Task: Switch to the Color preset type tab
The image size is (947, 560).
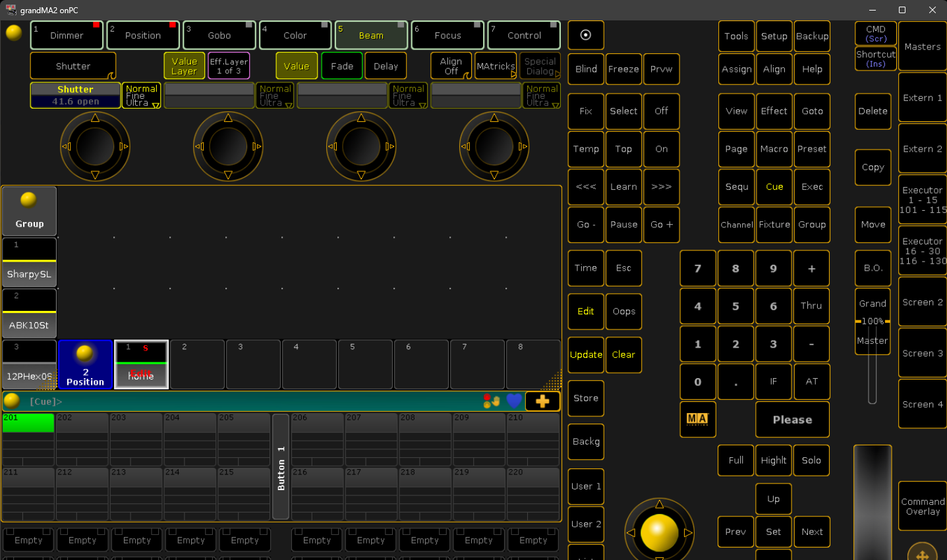Action: [x=295, y=35]
